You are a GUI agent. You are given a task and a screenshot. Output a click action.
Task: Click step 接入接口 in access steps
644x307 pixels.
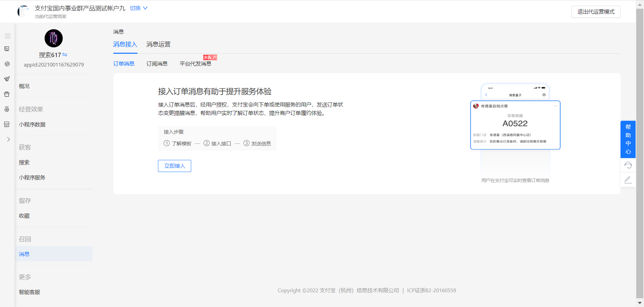(x=217, y=143)
